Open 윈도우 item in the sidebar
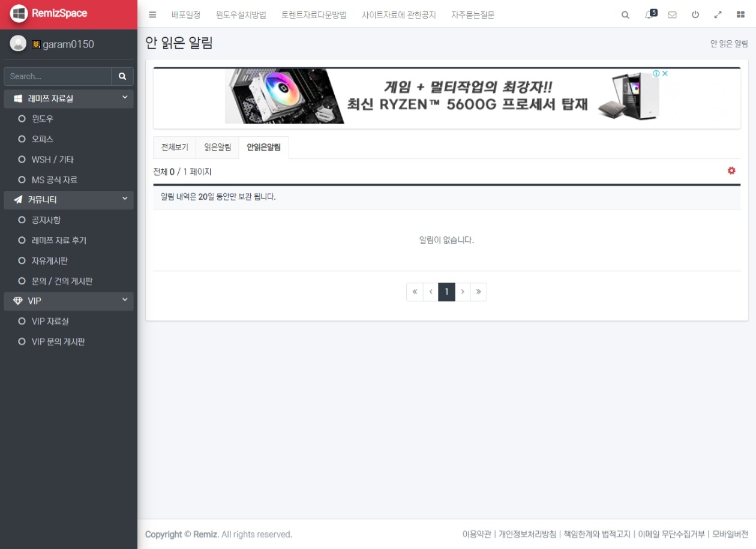The height and width of the screenshot is (549, 756). pos(43,119)
